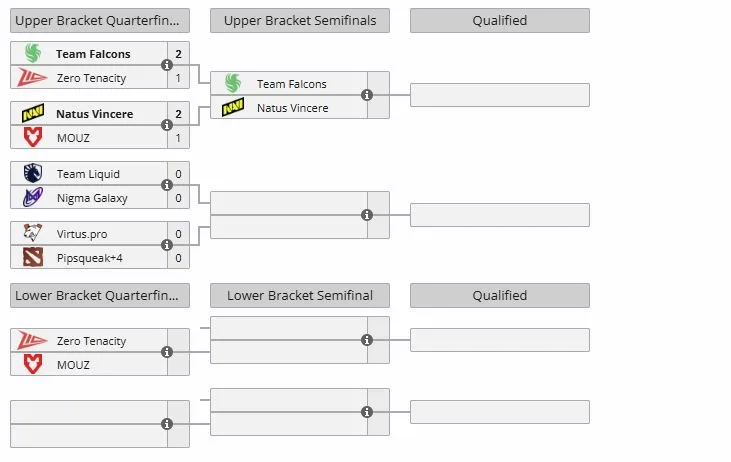
Task: Click the Lower Bracket Quarterfinals header
Action: point(100,296)
